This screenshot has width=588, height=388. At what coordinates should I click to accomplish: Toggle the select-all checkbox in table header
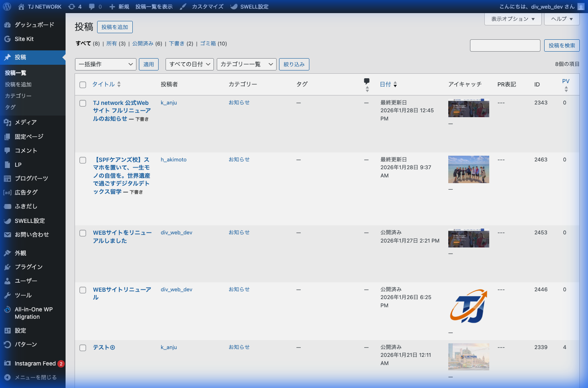click(83, 85)
